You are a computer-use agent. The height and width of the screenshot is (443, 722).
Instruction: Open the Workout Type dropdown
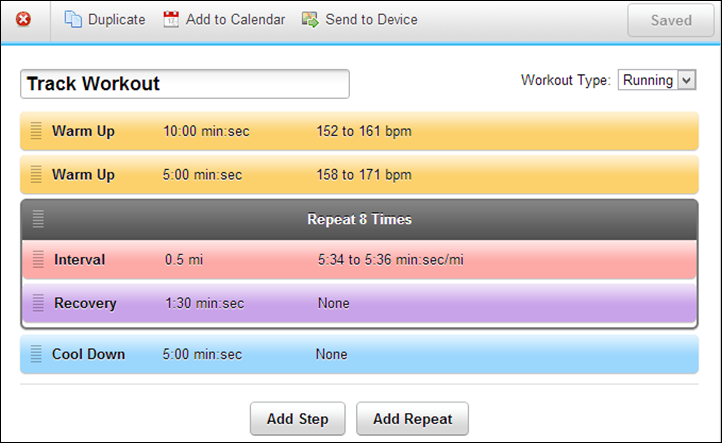[657, 80]
